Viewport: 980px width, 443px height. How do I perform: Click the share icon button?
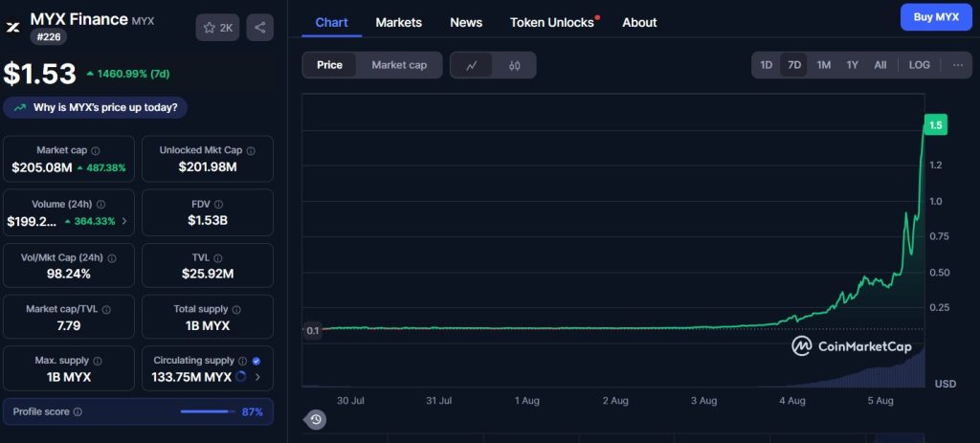click(x=260, y=28)
